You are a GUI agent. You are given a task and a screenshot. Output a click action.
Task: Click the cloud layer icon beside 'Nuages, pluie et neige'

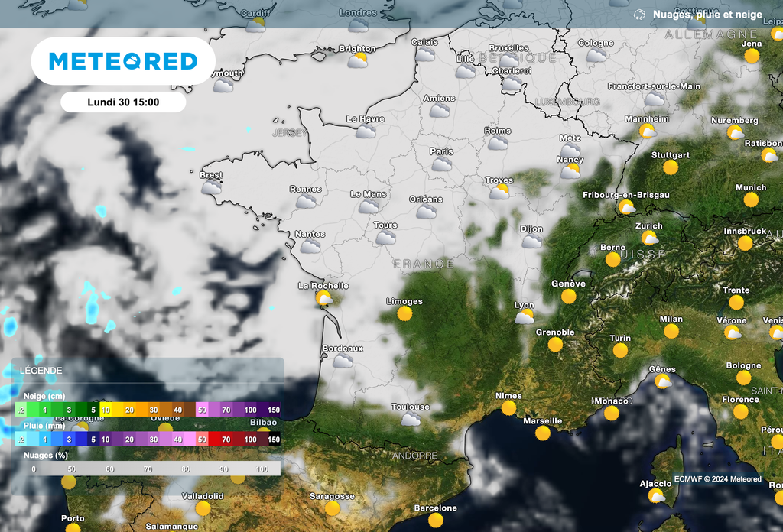point(639,15)
